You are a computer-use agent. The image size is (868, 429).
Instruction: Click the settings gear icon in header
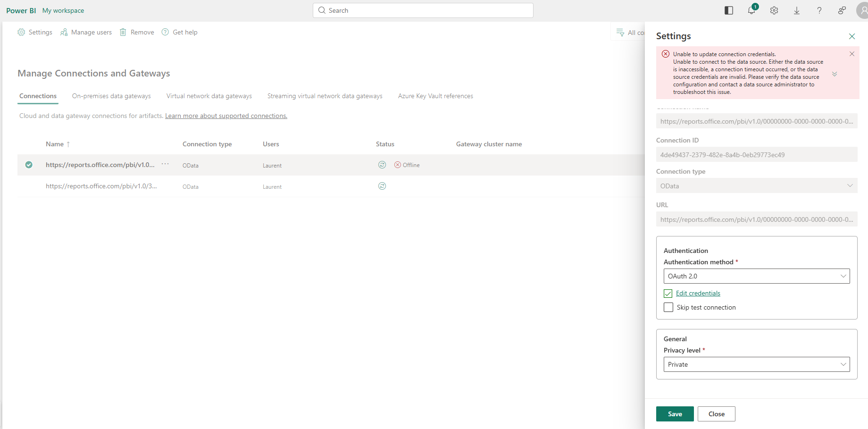pyautogui.click(x=774, y=10)
